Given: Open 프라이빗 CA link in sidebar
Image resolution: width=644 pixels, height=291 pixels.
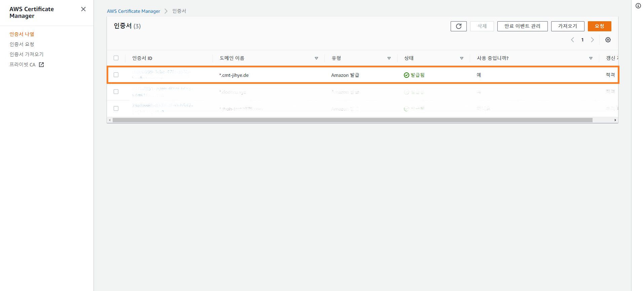Looking at the screenshot, I should [23, 65].
